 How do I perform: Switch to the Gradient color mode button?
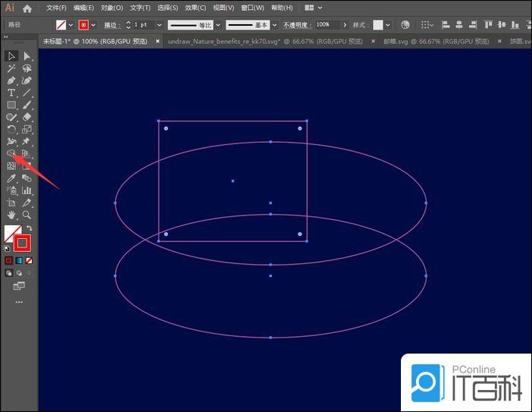coord(19,260)
